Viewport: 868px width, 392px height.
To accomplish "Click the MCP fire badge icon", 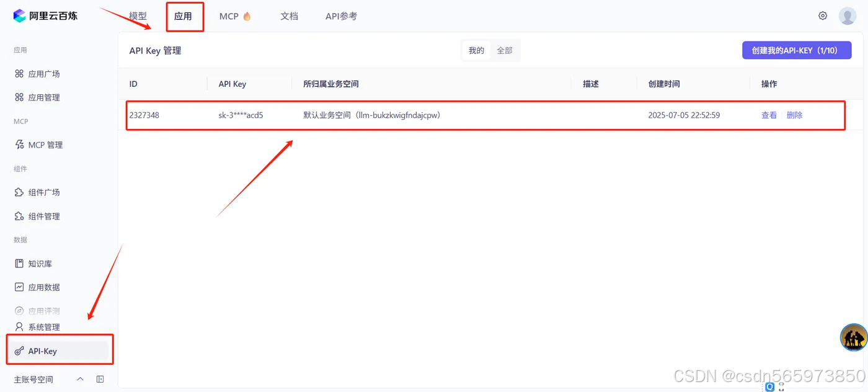I will pos(247,16).
